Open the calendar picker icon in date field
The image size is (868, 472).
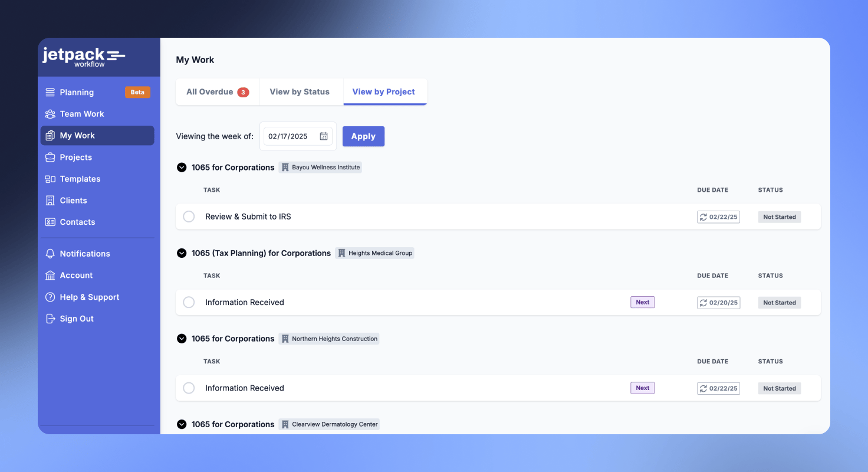[x=324, y=136]
